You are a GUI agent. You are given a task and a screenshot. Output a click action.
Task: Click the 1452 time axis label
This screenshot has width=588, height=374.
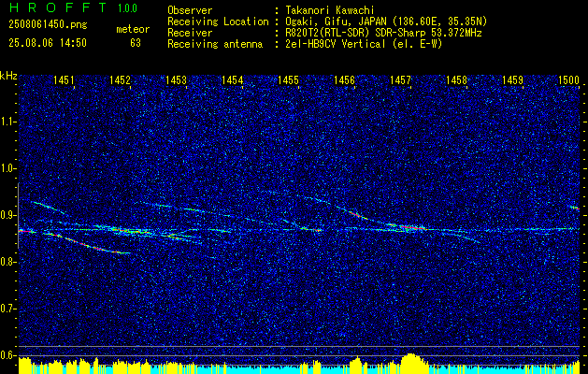pyautogui.click(x=120, y=79)
